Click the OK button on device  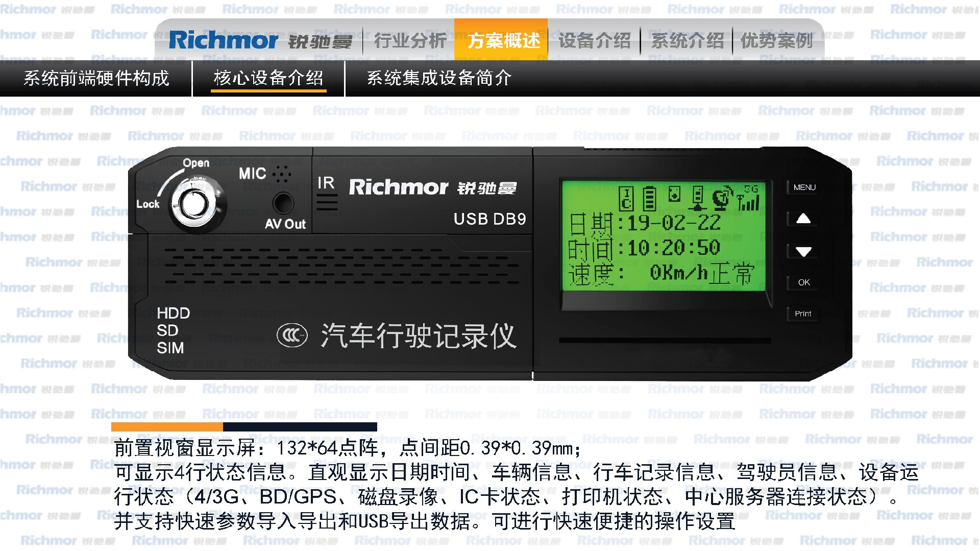[x=804, y=282]
